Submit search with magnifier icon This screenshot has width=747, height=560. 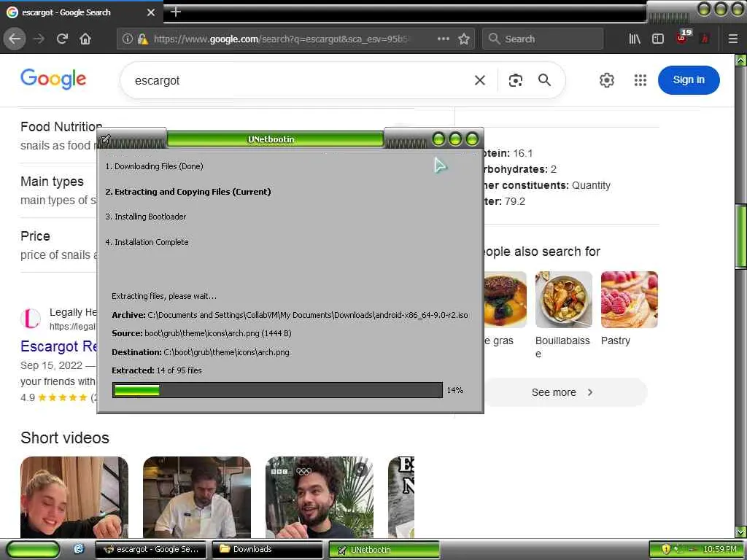(544, 80)
